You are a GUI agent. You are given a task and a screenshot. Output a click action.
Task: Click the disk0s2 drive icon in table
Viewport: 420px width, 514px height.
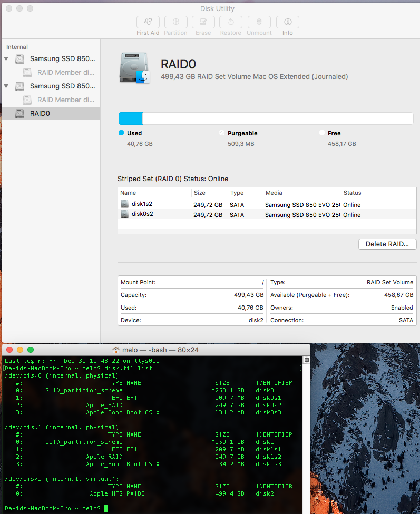coord(125,214)
